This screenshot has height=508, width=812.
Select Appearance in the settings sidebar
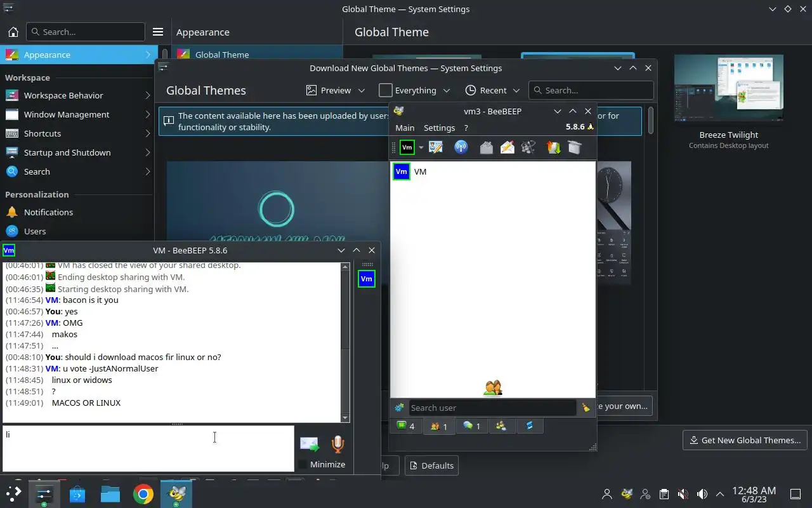point(78,55)
